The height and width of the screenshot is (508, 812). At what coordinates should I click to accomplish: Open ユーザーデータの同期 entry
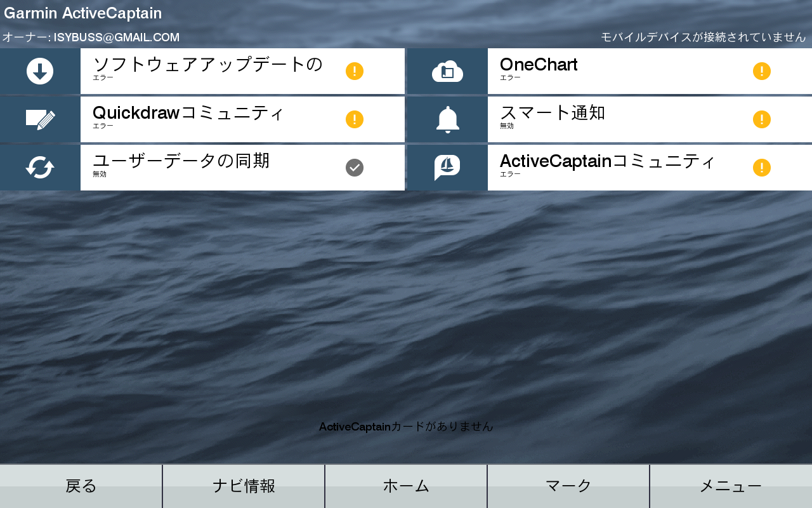point(202,168)
